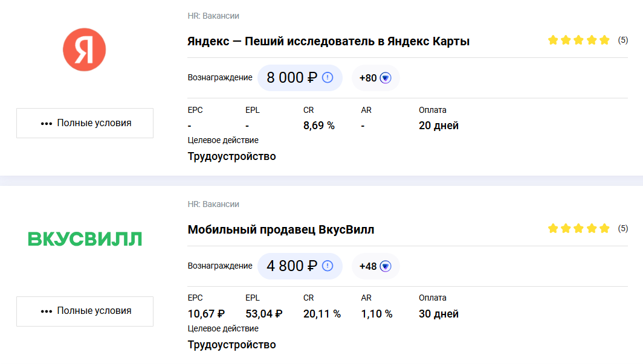Click the HR: Вакансии category above the Yandex offer

tap(213, 16)
